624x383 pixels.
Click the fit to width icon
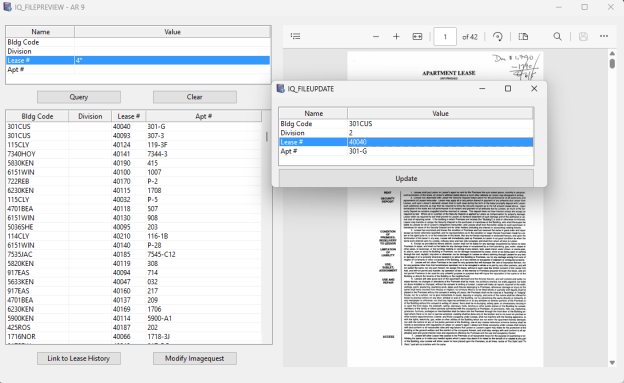click(417, 37)
